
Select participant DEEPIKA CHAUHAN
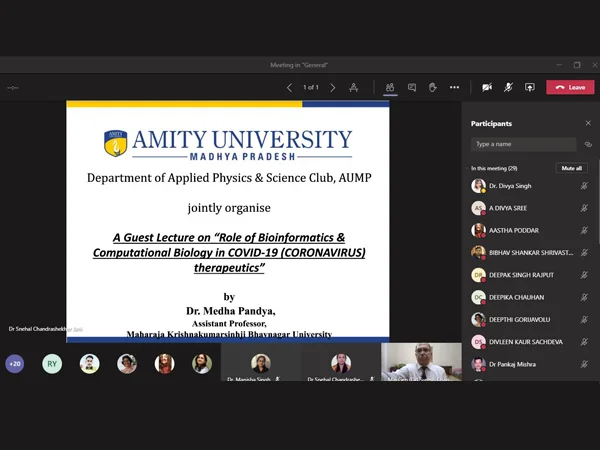tap(529, 297)
